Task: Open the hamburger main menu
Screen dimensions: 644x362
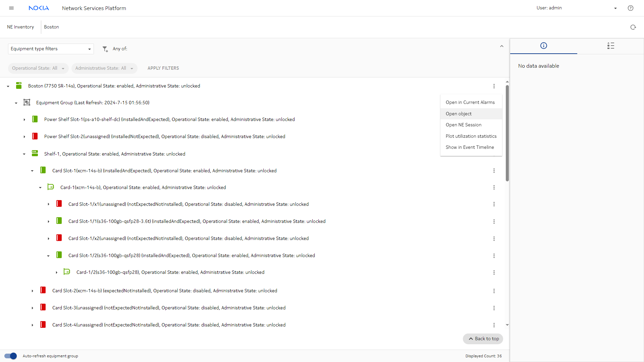Action: coord(11,8)
